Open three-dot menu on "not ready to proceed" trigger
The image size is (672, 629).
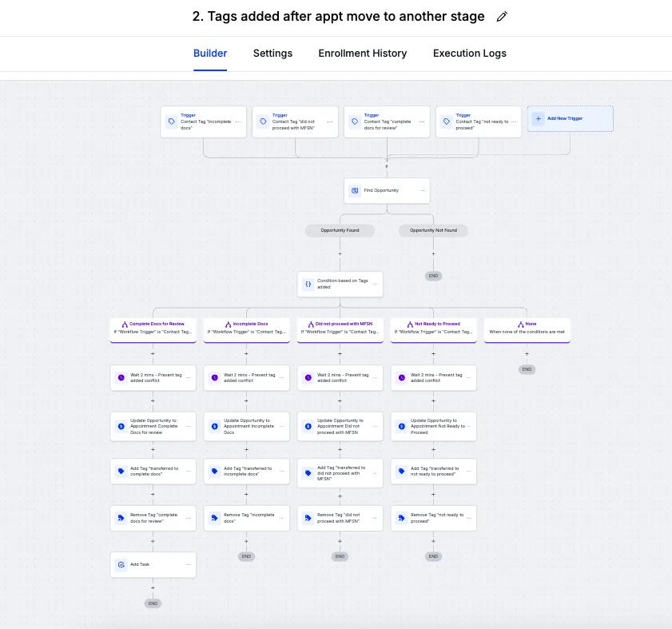point(513,121)
